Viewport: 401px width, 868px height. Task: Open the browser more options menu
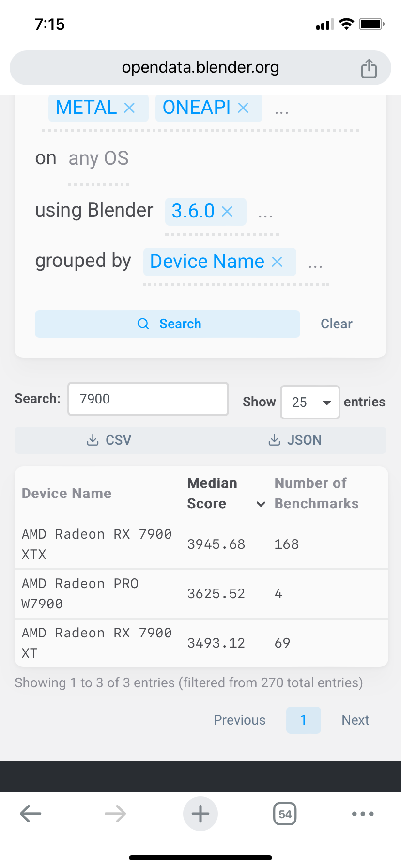tap(363, 814)
